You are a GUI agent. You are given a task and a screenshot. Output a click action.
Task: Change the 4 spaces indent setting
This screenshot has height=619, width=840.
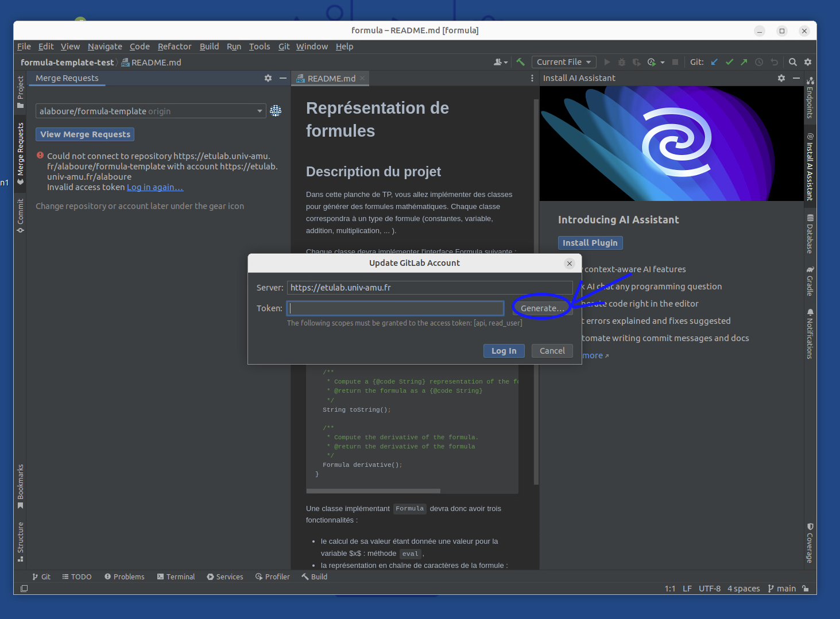pos(744,589)
